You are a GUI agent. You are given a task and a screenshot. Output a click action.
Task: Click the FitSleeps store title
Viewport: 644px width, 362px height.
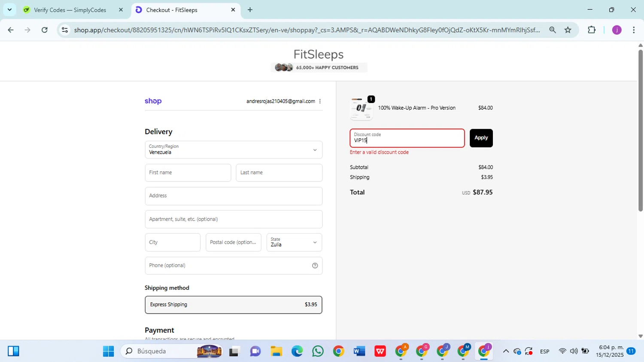click(x=319, y=55)
